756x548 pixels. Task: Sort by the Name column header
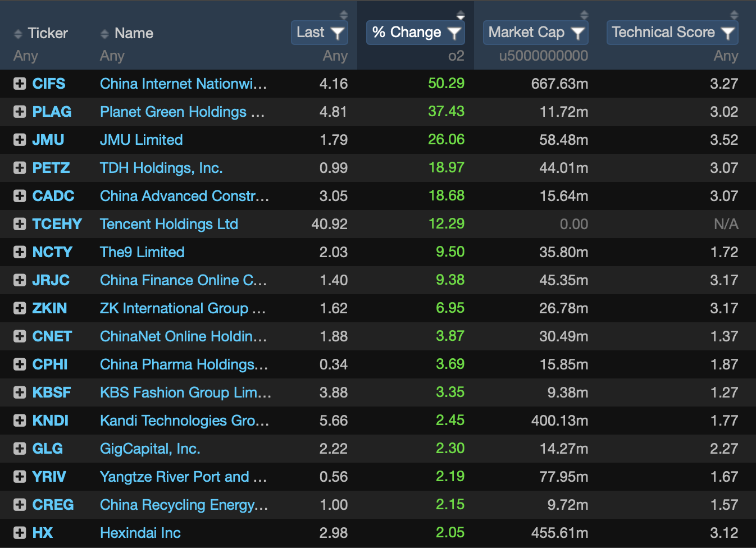coord(126,34)
